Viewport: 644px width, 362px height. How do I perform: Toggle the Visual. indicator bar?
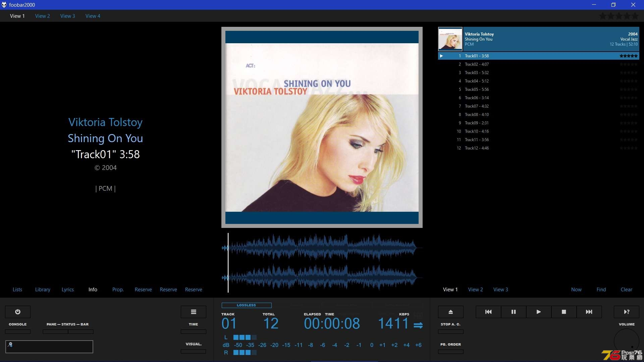(x=194, y=351)
